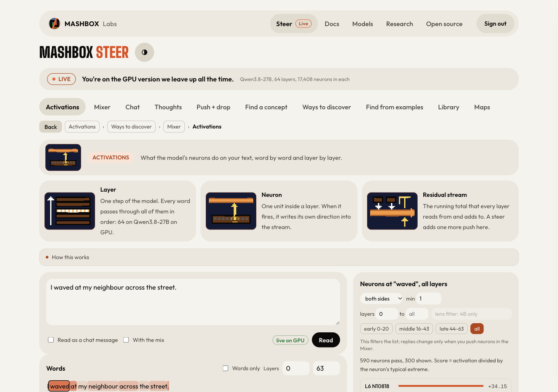Select the highlighted word "waved"
The height and width of the screenshot is (392, 558).
[59, 386]
